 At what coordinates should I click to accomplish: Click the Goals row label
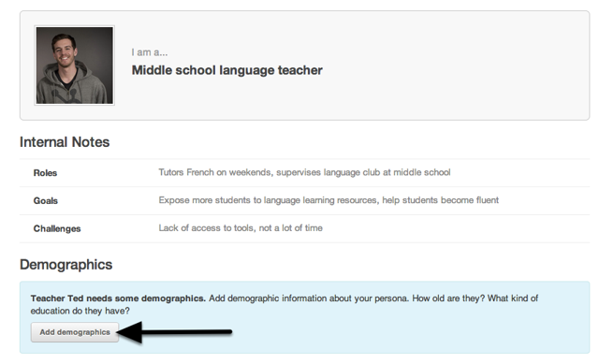pos(46,201)
